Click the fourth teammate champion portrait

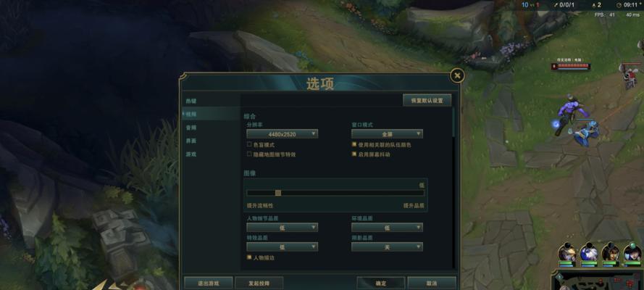(x=632, y=252)
